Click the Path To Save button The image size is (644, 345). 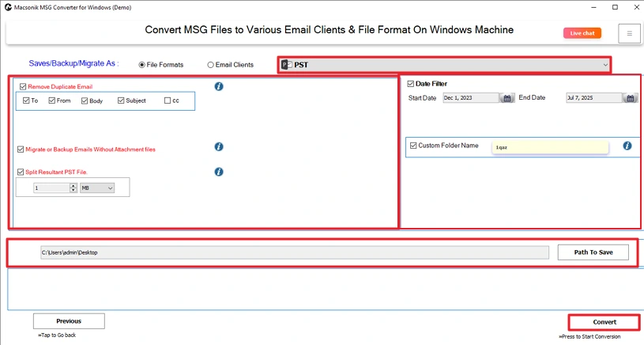pyautogui.click(x=593, y=252)
